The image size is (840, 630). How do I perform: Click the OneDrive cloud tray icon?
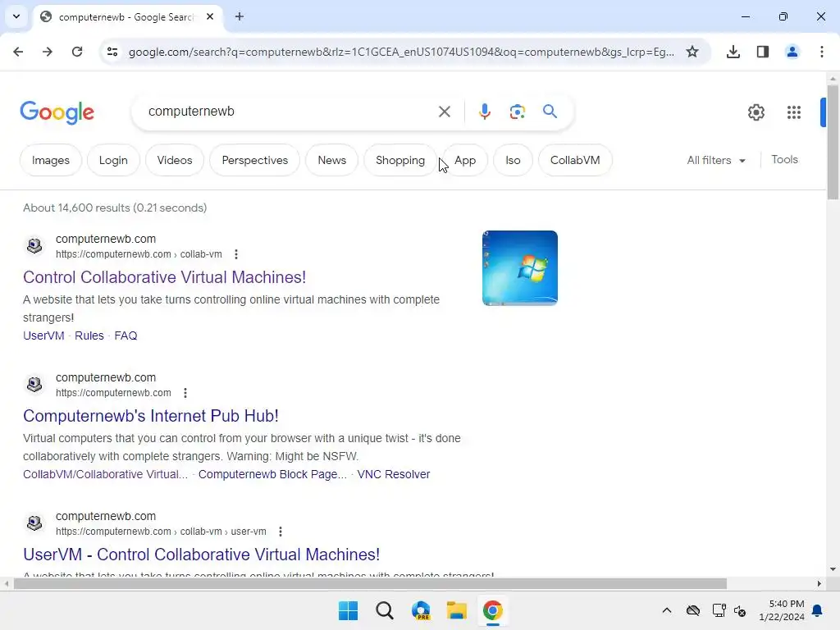pos(692,610)
